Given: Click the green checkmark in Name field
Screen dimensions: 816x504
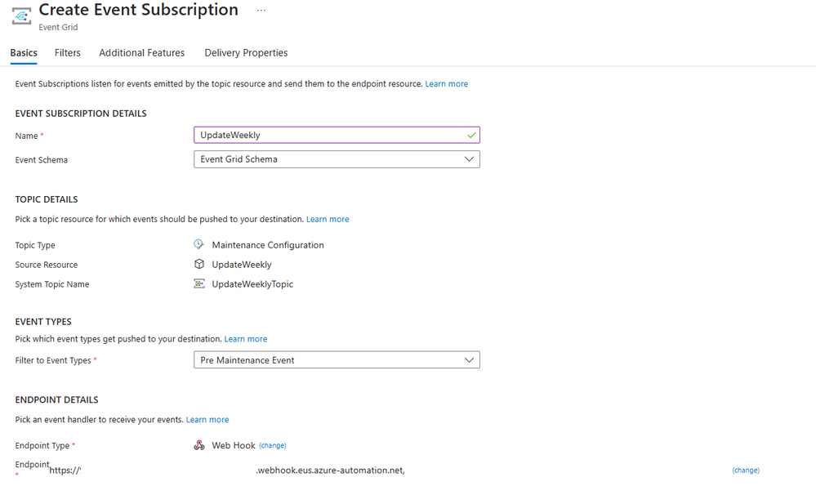Looking at the screenshot, I should pyautogui.click(x=470, y=135).
